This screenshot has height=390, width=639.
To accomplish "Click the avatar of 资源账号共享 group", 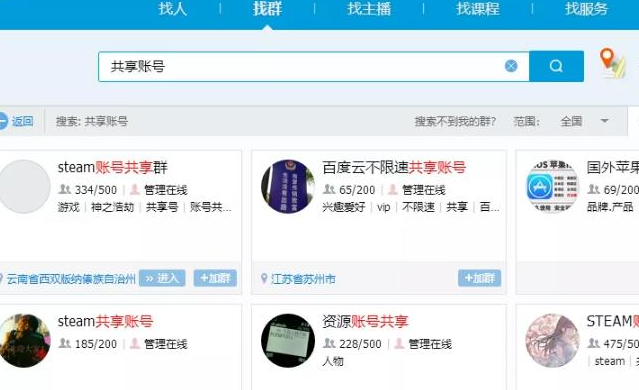I will coord(288,341).
